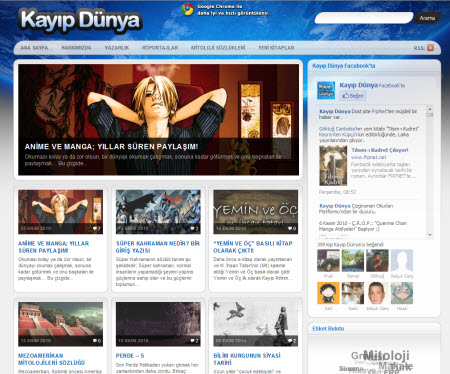The height and width of the screenshot is (374, 450).
Task: Click the Kayıp Dünya name beside the Facebook logo
Action: click(x=359, y=85)
